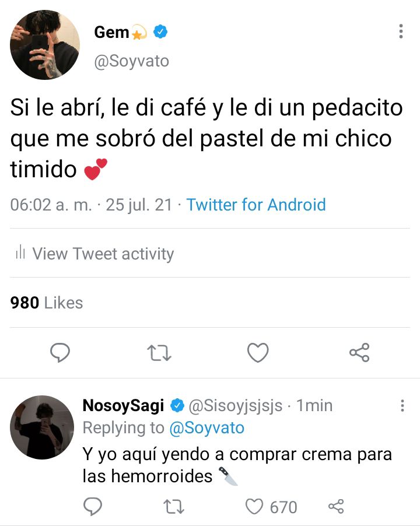The image size is (420, 526).
Task: Reply to Gem's main tweet
Action: click(60, 353)
